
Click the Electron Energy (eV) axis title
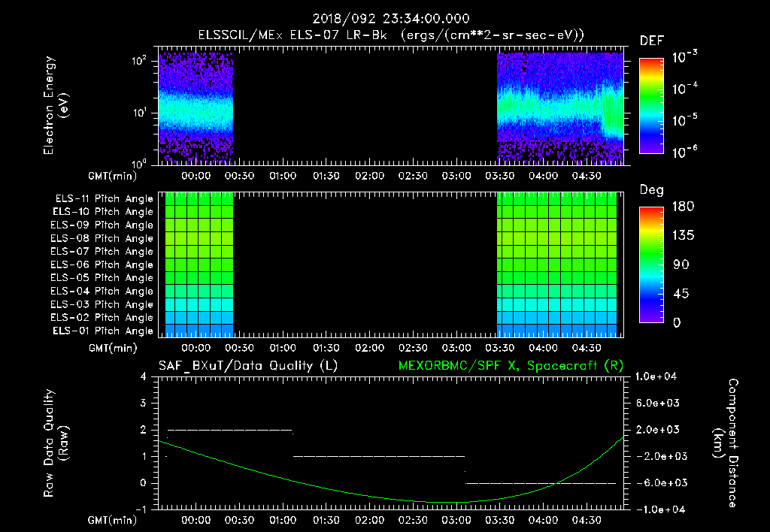[x=56, y=105]
